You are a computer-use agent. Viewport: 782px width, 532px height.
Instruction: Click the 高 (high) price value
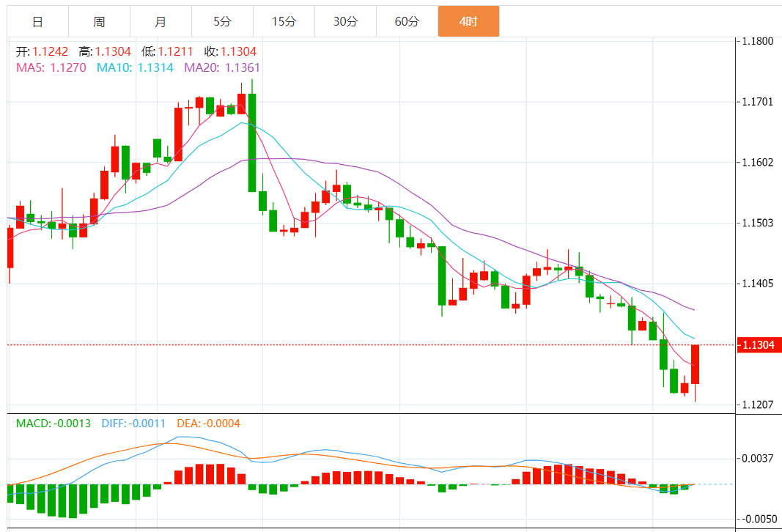pos(113,51)
